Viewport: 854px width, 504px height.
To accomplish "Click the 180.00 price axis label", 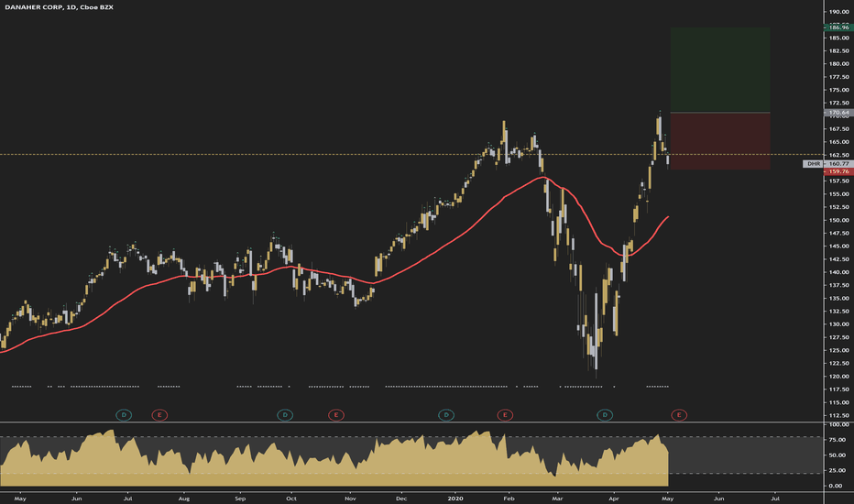I will pyautogui.click(x=839, y=64).
